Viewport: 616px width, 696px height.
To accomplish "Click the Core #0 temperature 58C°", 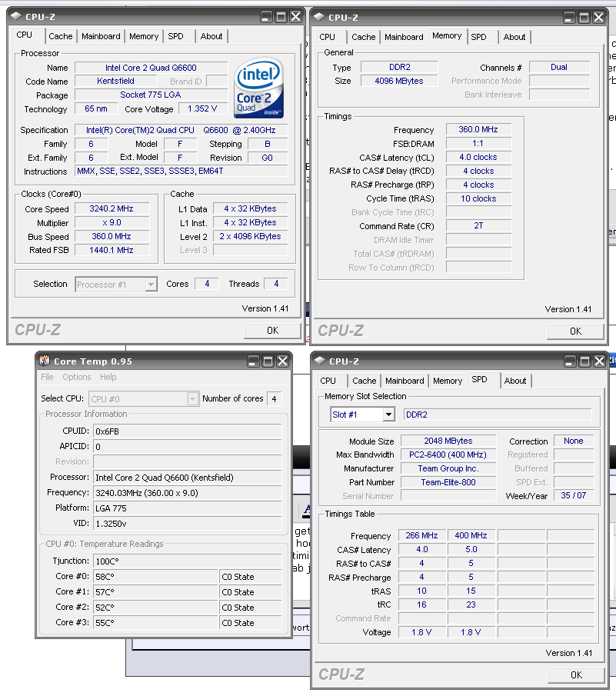I will click(x=155, y=577).
